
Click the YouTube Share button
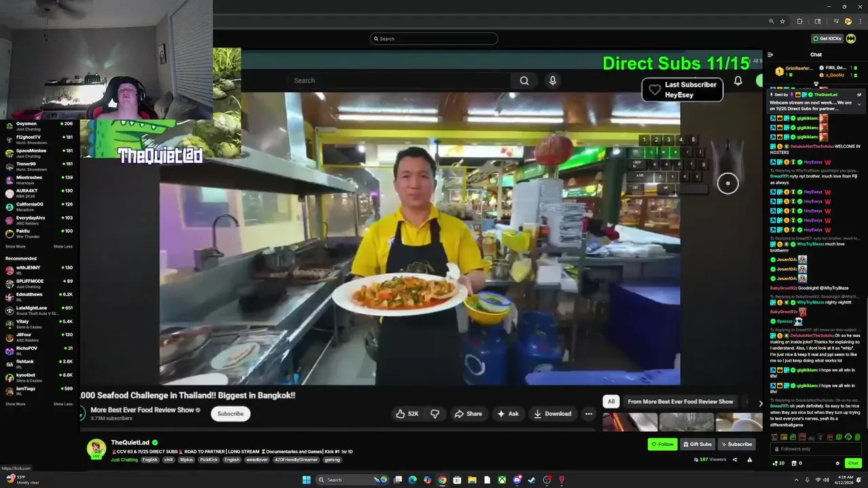[469, 413]
